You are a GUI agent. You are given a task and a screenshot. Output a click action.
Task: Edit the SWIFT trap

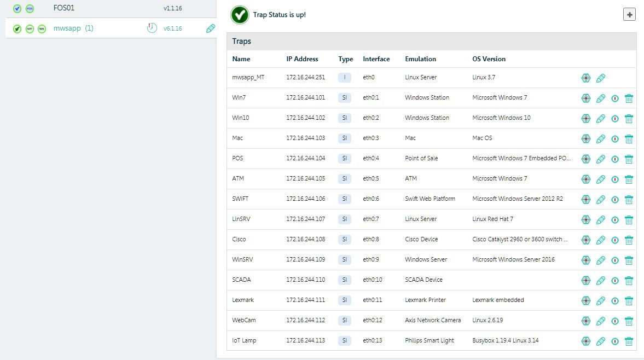pyautogui.click(x=600, y=200)
